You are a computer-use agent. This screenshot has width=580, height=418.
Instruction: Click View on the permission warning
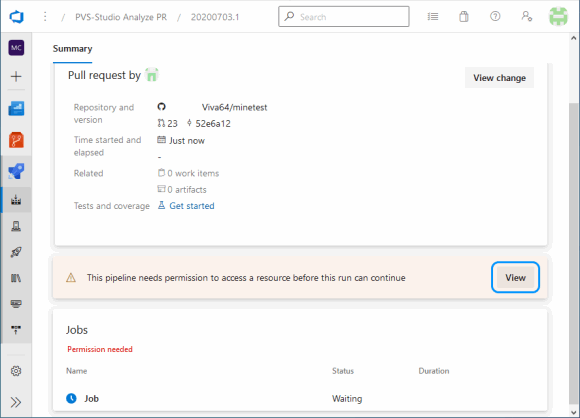click(515, 277)
